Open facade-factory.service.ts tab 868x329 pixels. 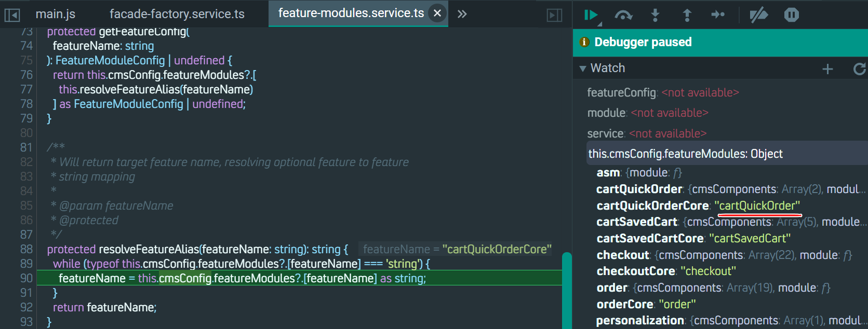[x=177, y=14]
